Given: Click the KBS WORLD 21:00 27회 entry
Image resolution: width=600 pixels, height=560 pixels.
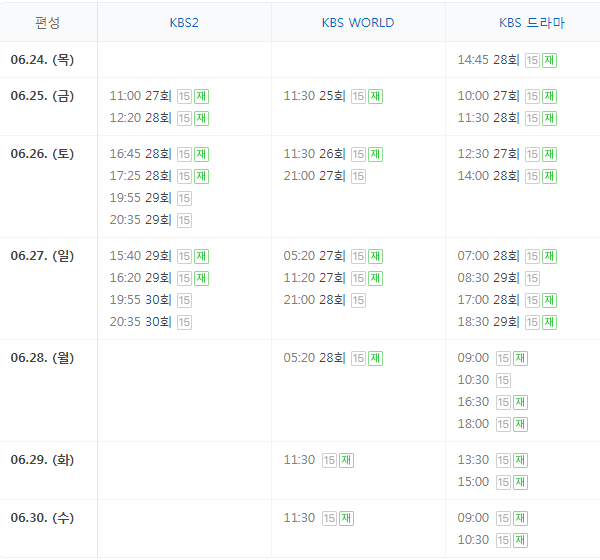Looking at the screenshot, I should [x=314, y=176].
